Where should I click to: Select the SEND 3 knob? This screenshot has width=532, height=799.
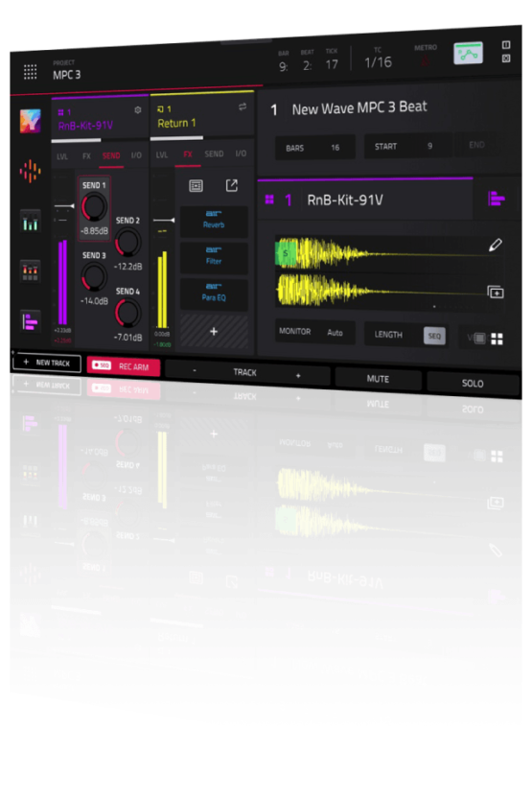pos(94,277)
